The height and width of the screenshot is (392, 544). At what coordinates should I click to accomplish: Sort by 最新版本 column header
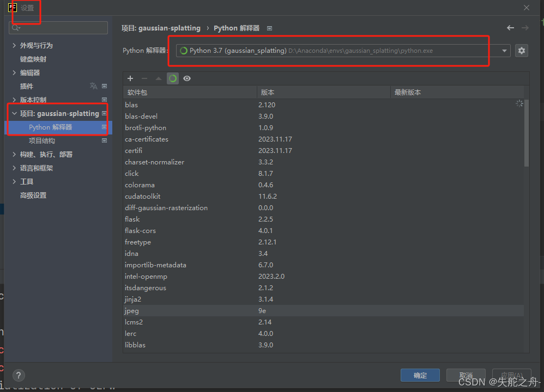pos(457,92)
